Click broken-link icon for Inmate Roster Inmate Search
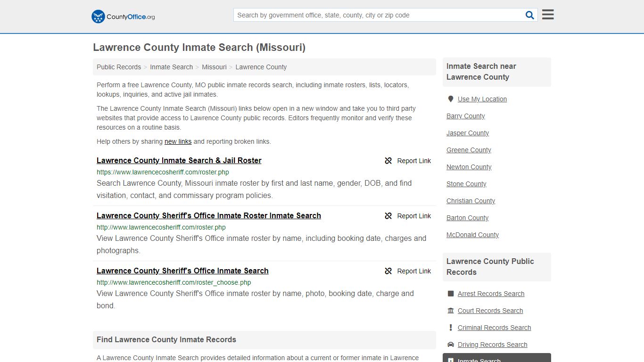The width and height of the screenshot is (644, 362). (x=388, y=216)
